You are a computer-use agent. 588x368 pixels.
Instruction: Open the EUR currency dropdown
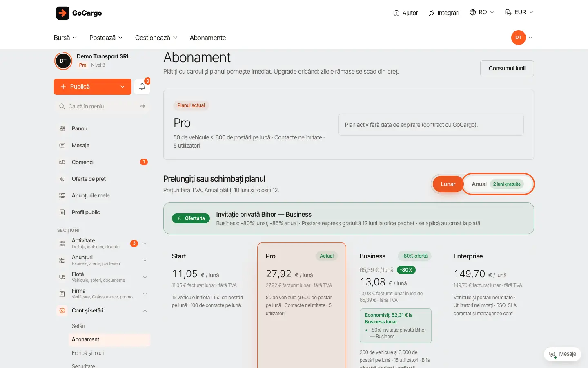click(519, 12)
